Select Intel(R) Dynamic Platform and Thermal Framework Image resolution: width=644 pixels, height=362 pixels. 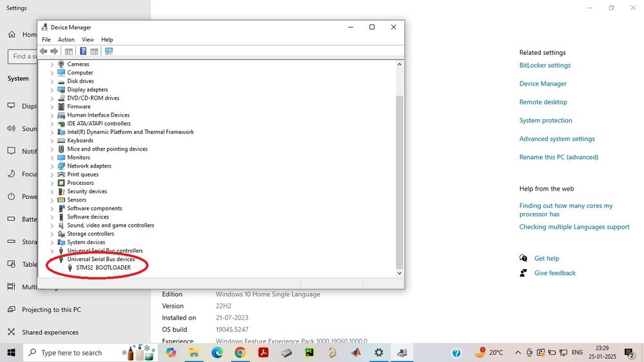click(x=130, y=132)
